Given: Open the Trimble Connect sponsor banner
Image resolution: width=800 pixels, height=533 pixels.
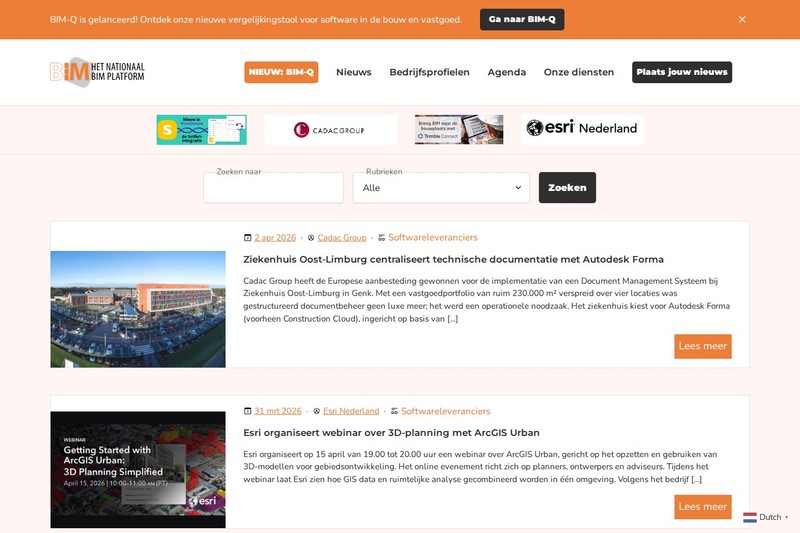Looking at the screenshot, I should click(x=459, y=130).
